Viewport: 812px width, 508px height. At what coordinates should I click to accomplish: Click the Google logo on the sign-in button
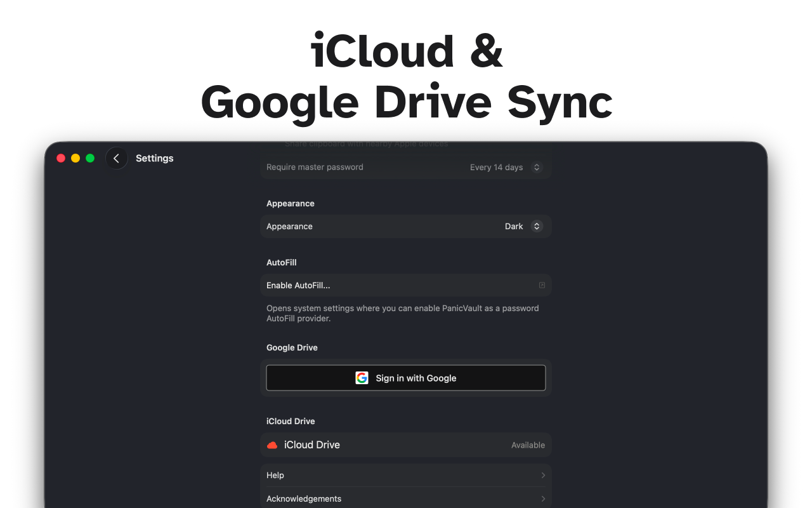click(x=362, y=377)
